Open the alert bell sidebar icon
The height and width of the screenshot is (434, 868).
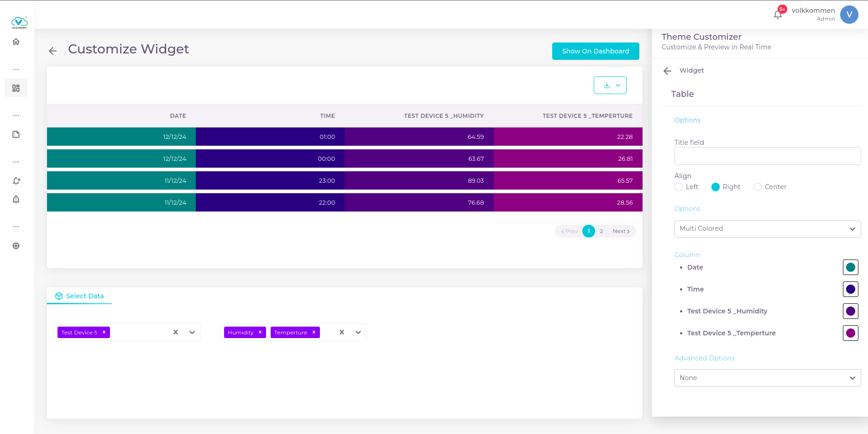click(16, 199)
